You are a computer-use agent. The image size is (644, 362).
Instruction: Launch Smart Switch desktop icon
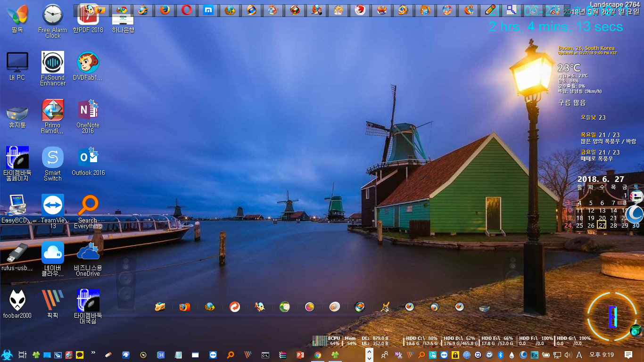point(53,164)
